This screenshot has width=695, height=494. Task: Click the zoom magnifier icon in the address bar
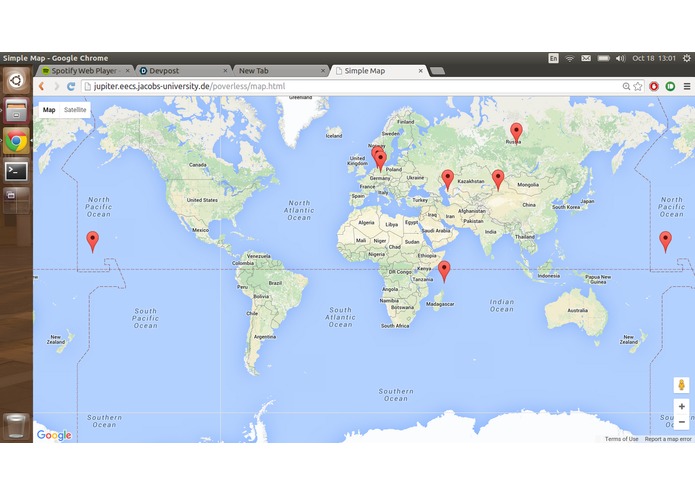pyautogui.click(x=626, y=86)
